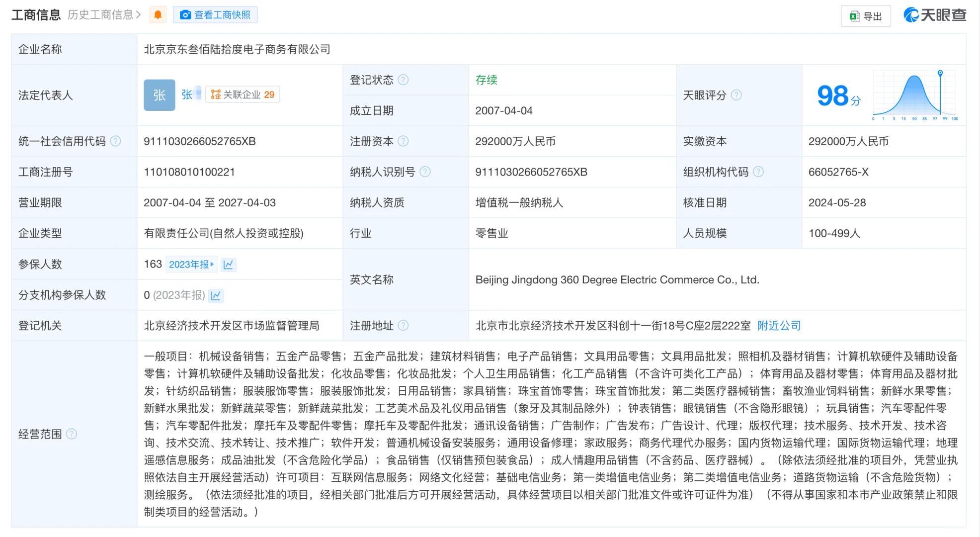The height and width of the screenshot is (537, 980).
Task: Click the 导出 export button
Action: (x=866, y=16)
